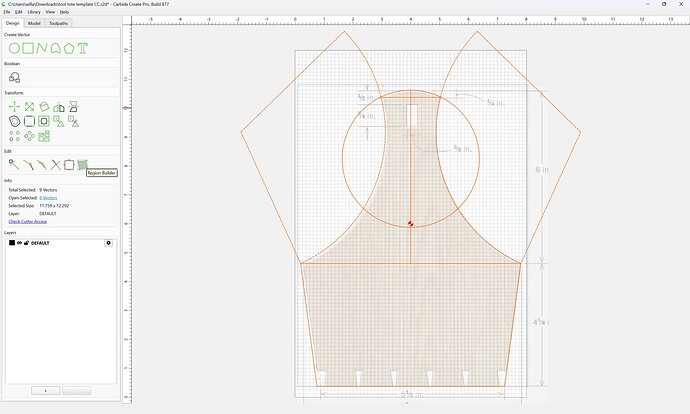Screen dimensions: 690x414
Task: Choose the Mirror transform tool
Action: (x=59, y=107)
